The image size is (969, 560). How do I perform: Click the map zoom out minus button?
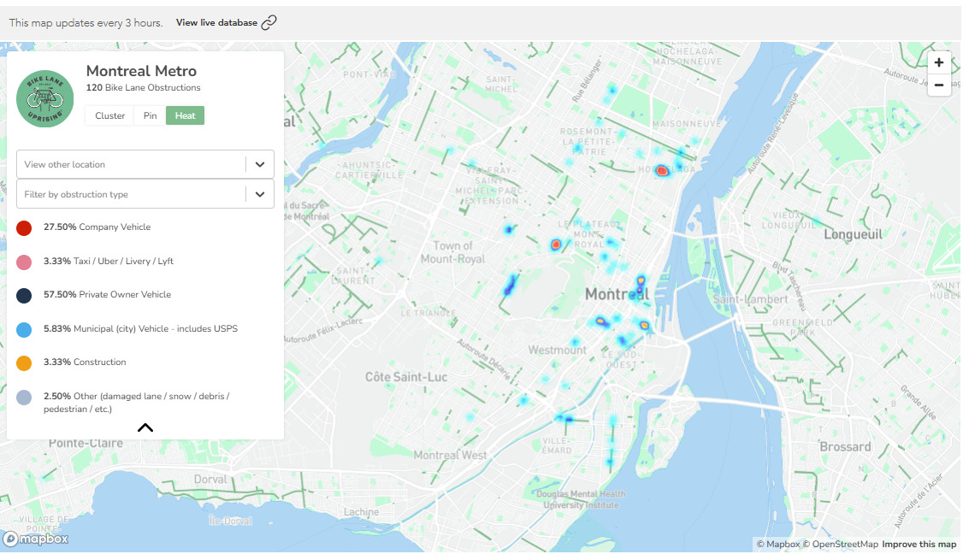[x=939, y=85]
